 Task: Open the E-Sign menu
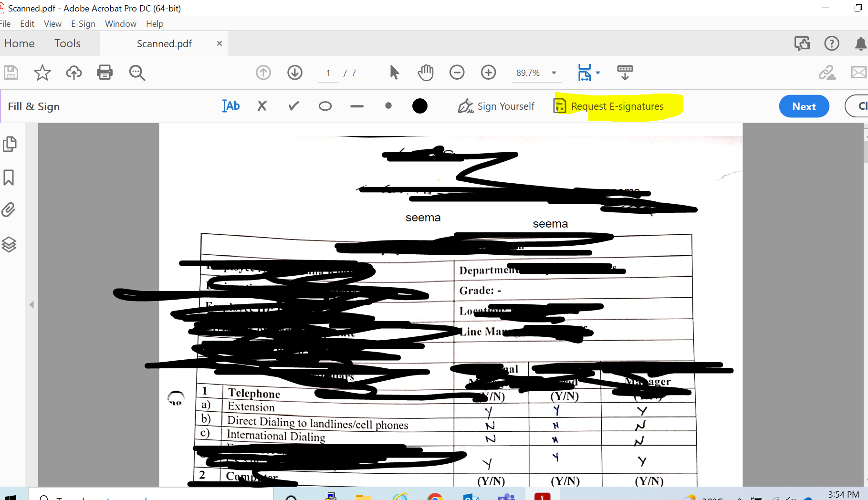[x=83, y=23]
